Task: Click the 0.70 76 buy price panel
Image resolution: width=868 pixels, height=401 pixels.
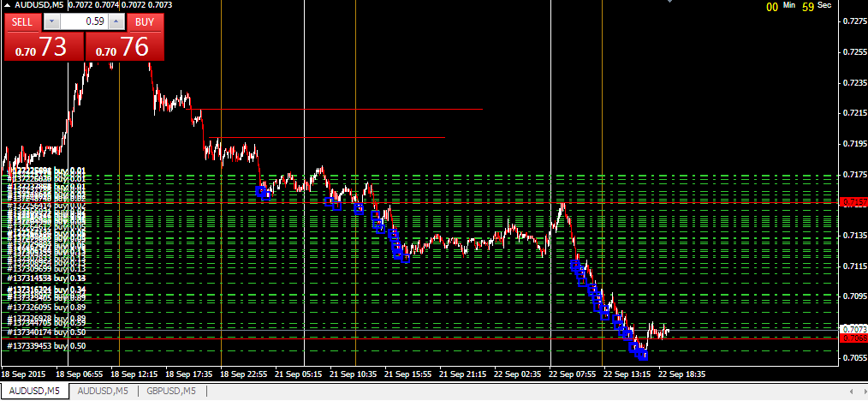Action: tap(125, 46)
